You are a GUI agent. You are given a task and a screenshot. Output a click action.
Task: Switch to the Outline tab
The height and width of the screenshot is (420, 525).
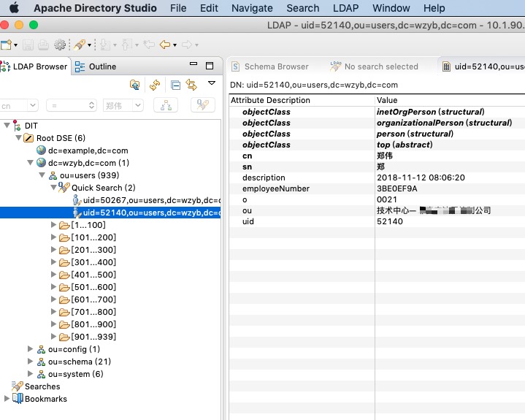96,66
